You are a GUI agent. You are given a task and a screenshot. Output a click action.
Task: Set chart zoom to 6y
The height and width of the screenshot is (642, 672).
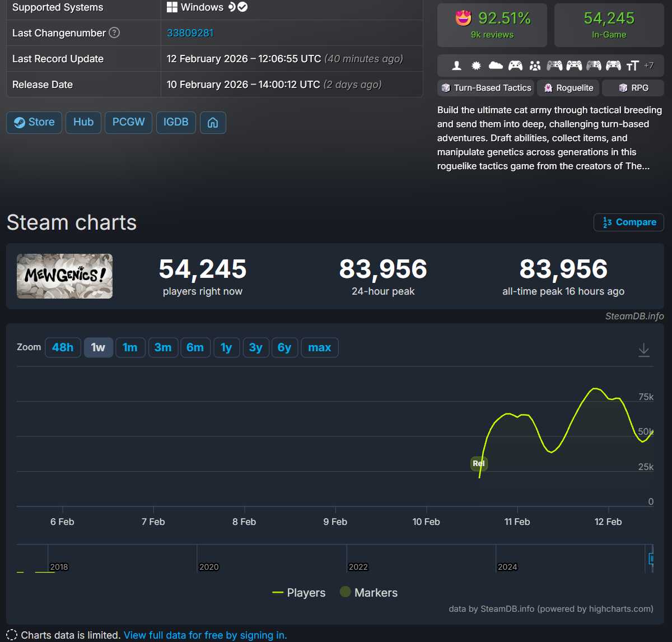click(x=284, y=347)
